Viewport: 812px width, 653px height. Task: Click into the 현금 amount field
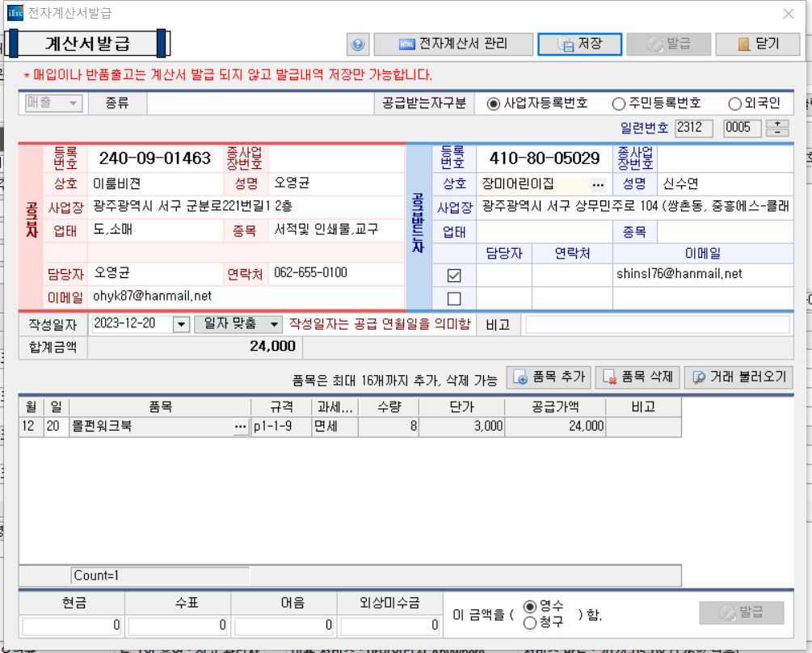click(73, 625)
